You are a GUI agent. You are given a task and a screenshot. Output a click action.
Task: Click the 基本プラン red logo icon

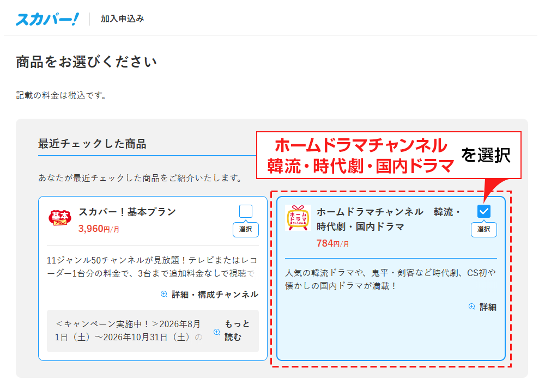[x=60, y=218]
